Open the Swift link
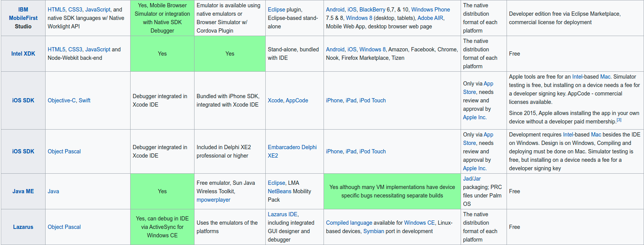 (x=85, y=100)
